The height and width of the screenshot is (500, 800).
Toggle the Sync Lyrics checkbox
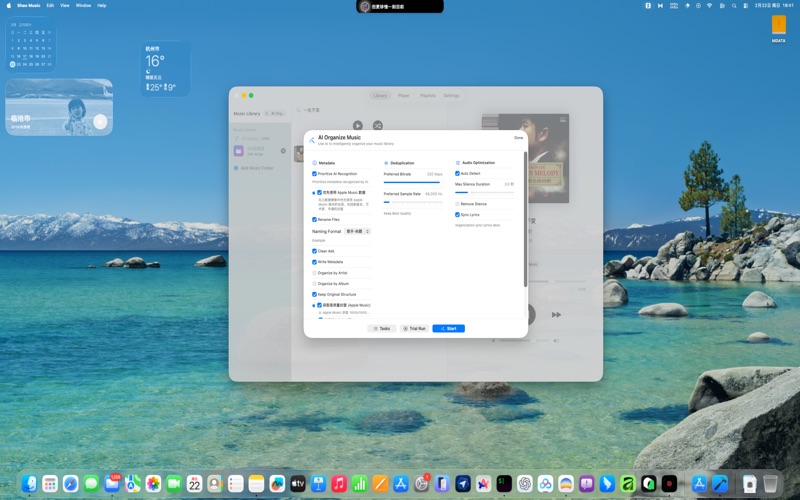tap(457, 214)
